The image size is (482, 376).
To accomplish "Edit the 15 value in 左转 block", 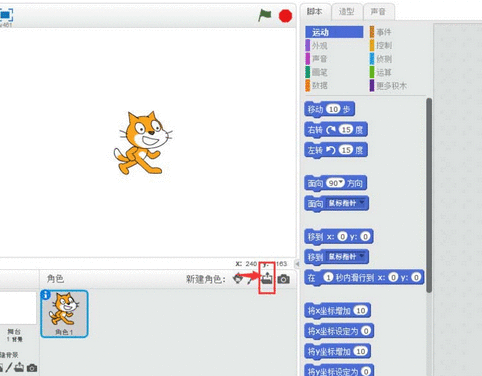I will [x=346, y=150].
